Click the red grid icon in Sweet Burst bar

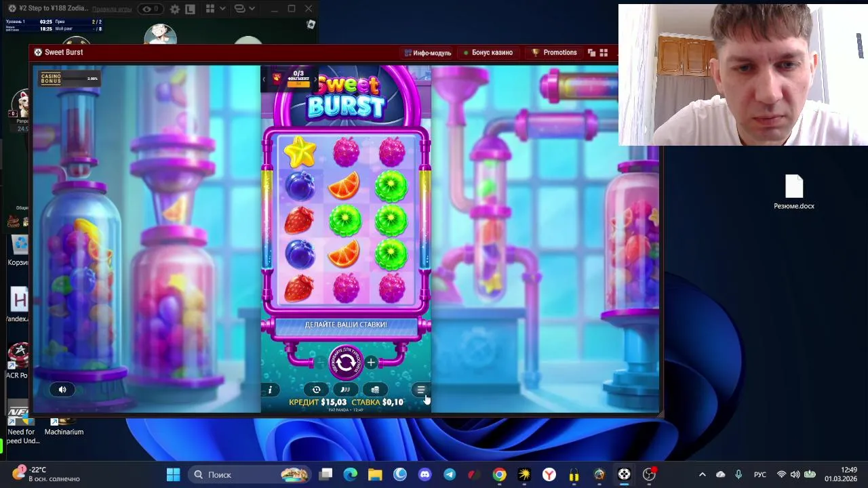(x=604, y=53)
